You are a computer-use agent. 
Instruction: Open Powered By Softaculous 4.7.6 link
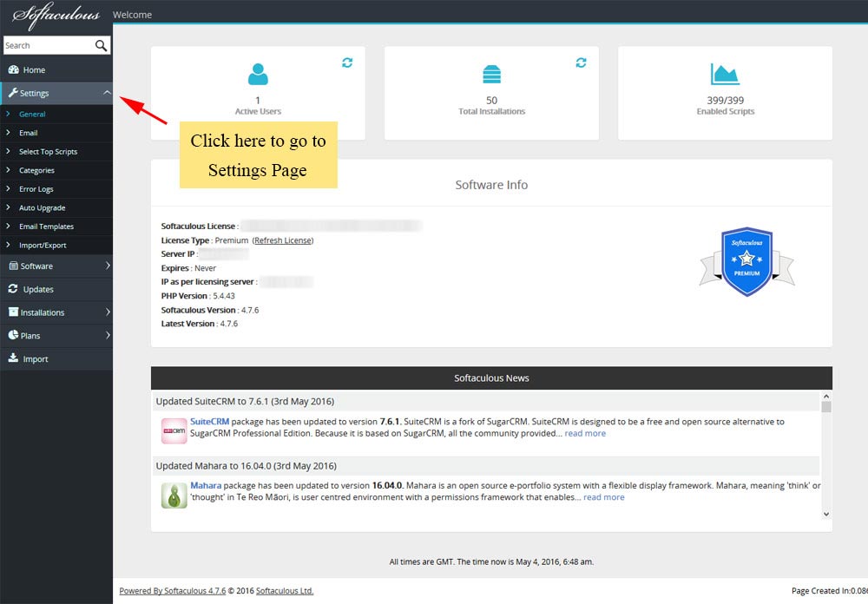(x=173, y=591)
